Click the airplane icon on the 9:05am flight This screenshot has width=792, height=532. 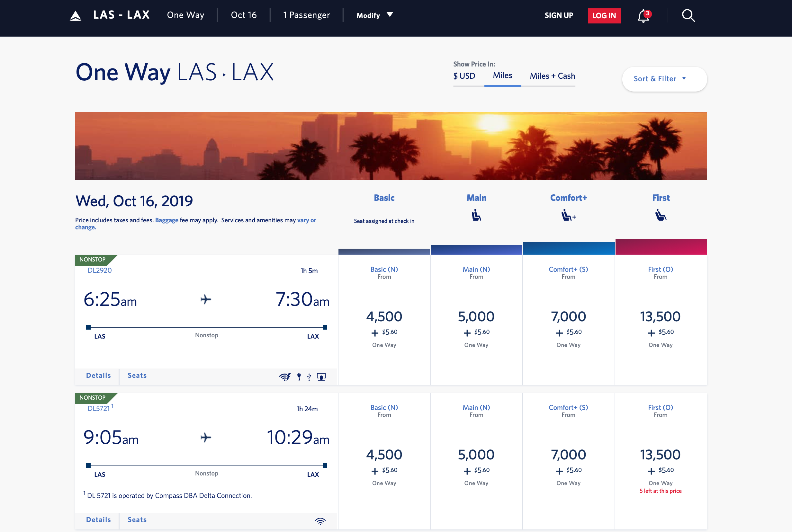pos(206,437)
